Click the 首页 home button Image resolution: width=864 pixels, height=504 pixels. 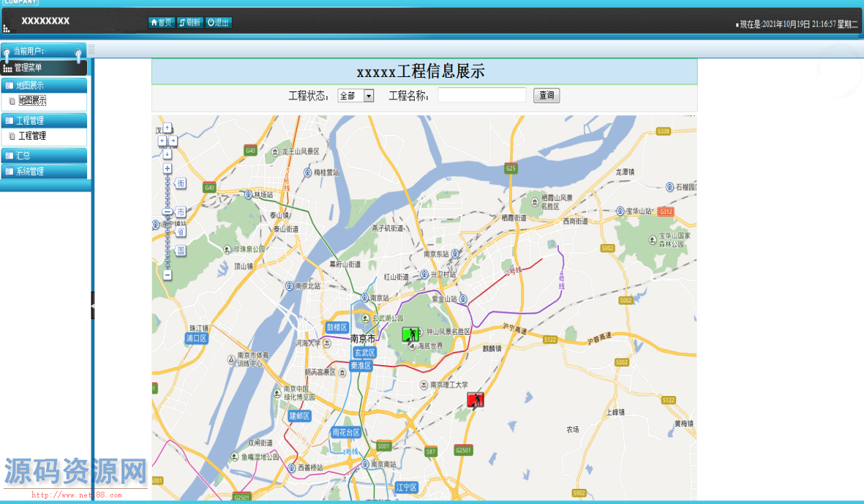161,22
